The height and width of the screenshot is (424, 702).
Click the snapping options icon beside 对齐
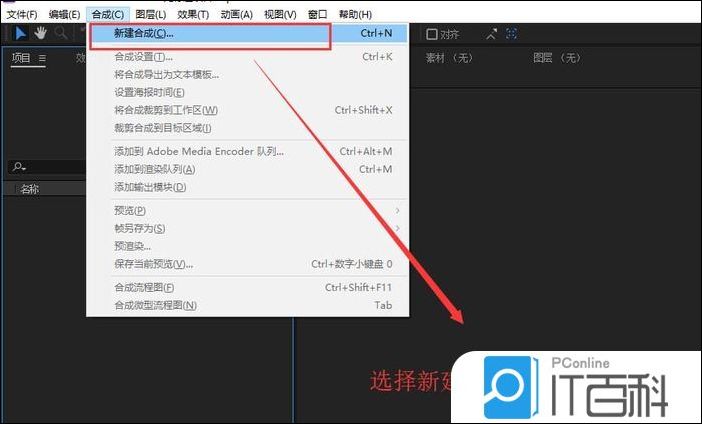(x=492, y=34)
